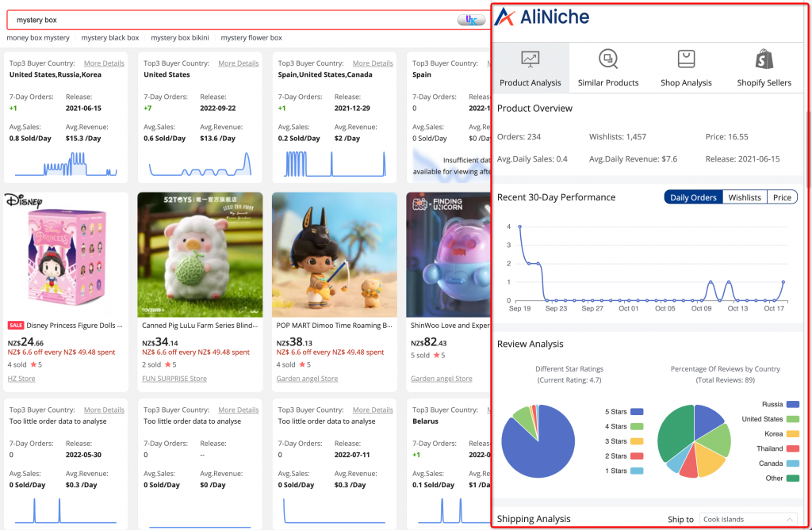Open More Details on card released 2022-07-11
This screenshot has height=530, width=812.
click(373, 410)
